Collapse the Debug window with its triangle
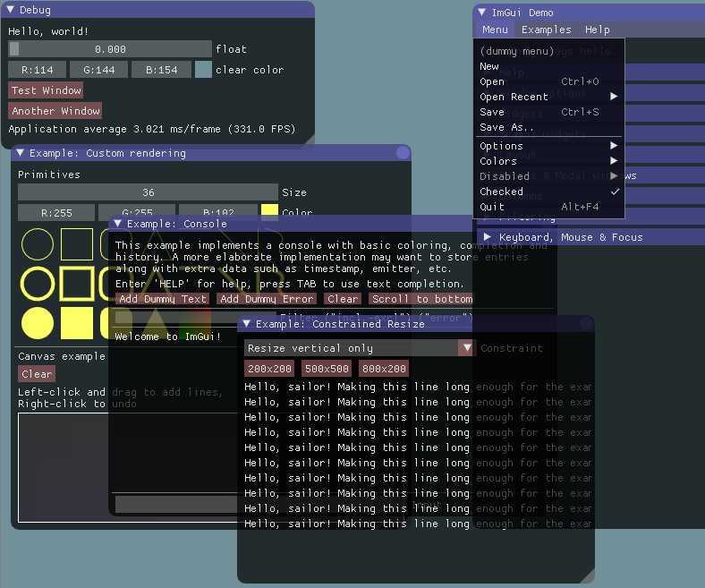 (10, 10)
